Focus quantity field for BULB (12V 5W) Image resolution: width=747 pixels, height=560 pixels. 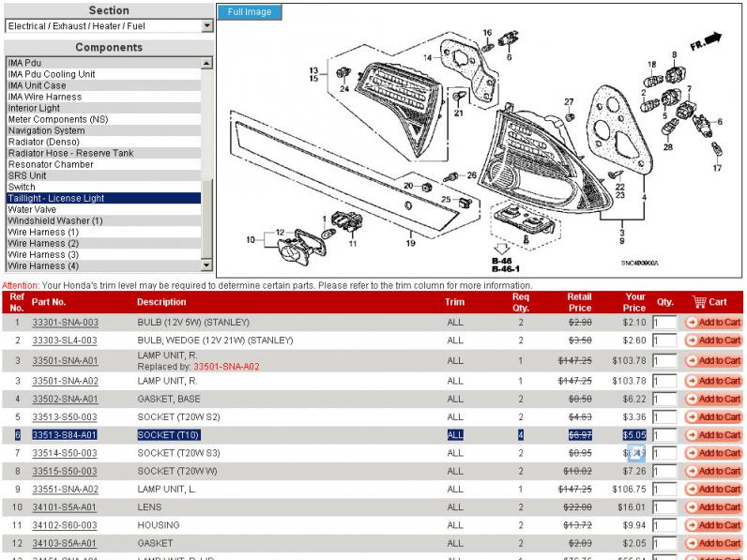pos(664,323)
